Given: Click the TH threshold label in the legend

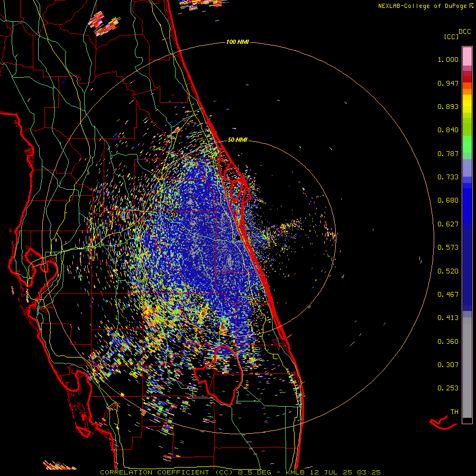Looking at the screenshot, I should tap(454, 412).
